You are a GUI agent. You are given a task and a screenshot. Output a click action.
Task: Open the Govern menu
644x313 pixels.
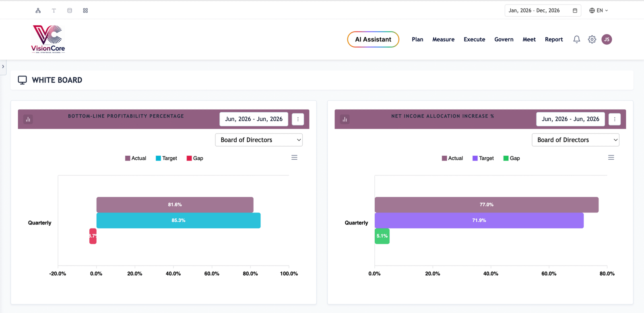coord(504,39)
